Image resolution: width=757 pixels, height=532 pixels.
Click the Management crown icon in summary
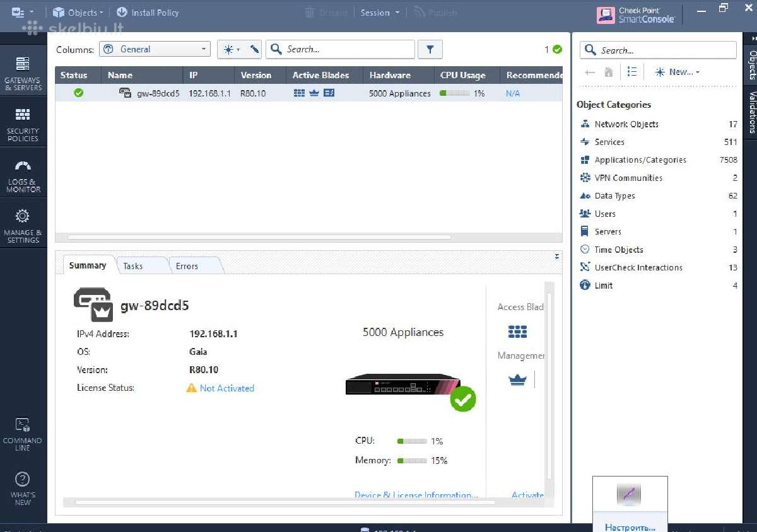[x=517, y=380]
